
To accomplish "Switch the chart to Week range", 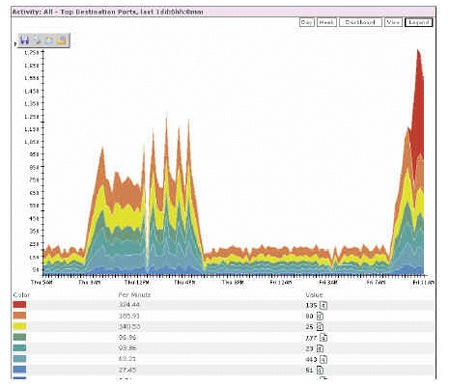I will 326,22.
